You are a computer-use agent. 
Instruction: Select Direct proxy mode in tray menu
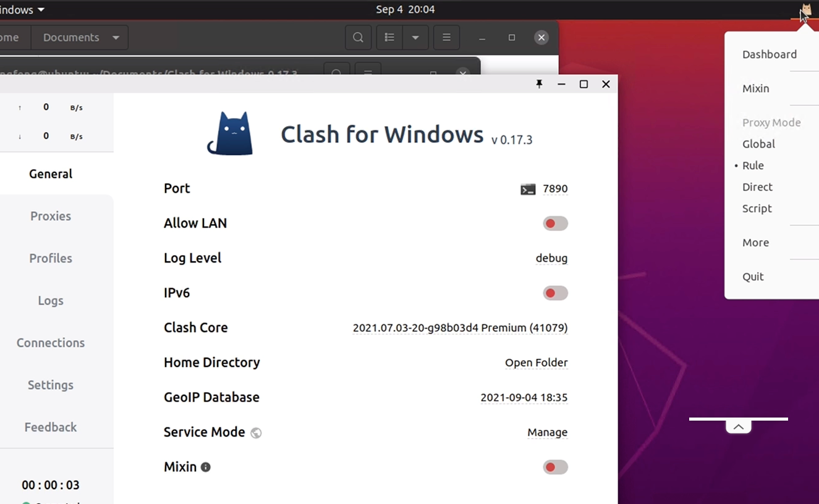tap(757, 187)
